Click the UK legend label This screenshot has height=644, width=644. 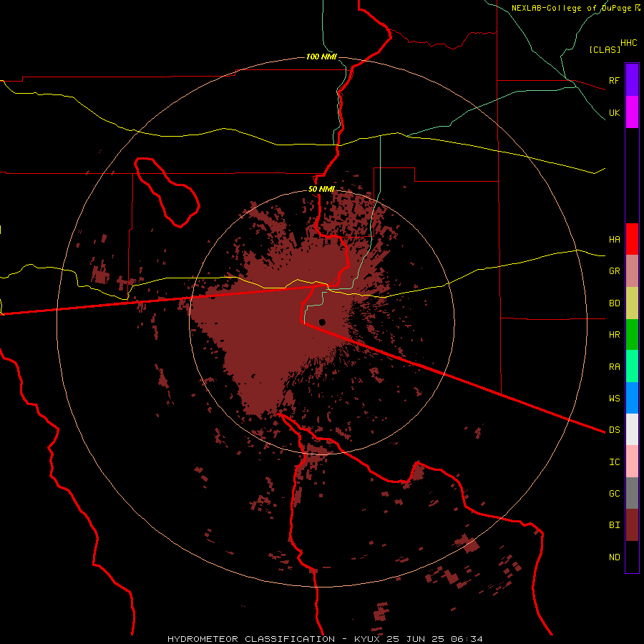pyautogui.click(x=615, y=112)
